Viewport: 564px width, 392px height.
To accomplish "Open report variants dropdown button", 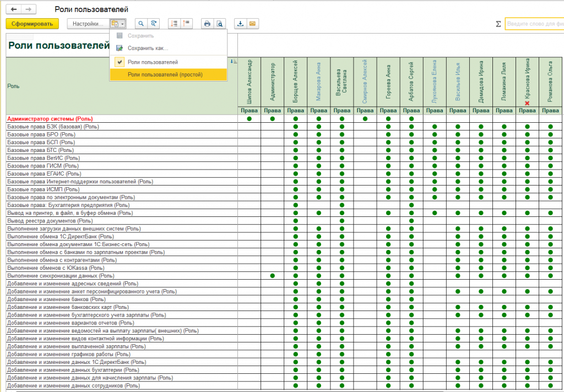I will 117,24.
